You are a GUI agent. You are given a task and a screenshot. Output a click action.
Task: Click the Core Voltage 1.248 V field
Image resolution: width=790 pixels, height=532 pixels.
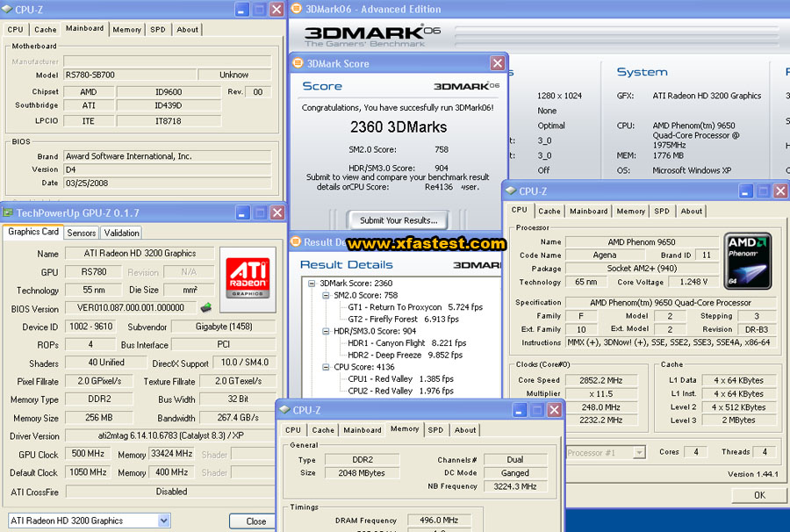693,282
